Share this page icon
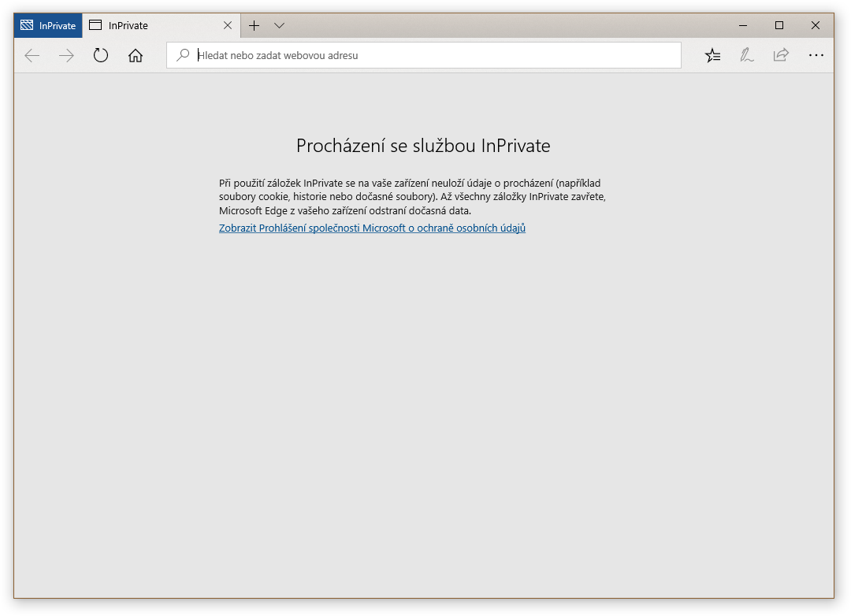851x616 pixels. pyautogui.click(x=781, y=55)
